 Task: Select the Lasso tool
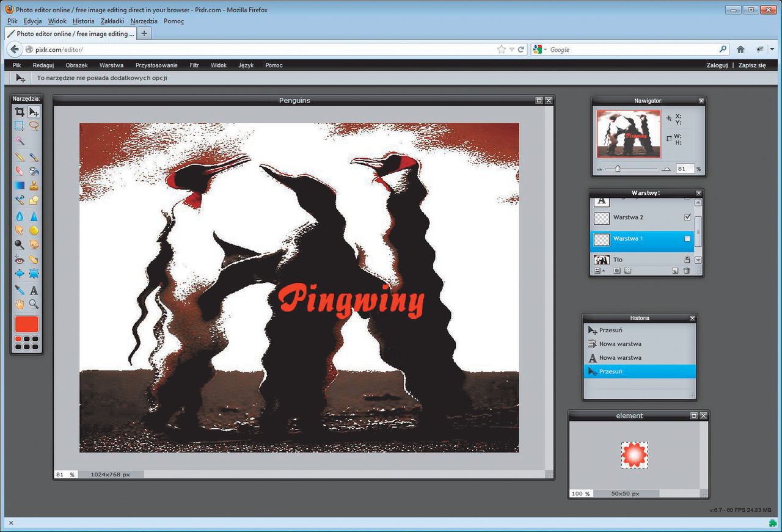pyautogui.click(x=34, y=126)
